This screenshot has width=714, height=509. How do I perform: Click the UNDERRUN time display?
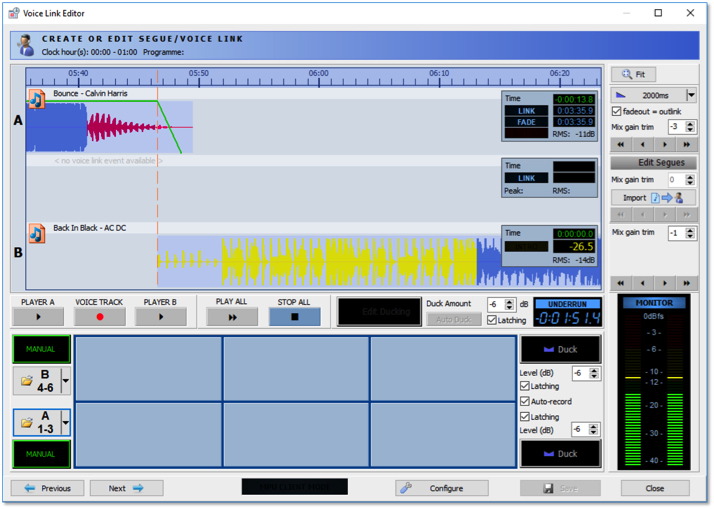tap(568, 313)
